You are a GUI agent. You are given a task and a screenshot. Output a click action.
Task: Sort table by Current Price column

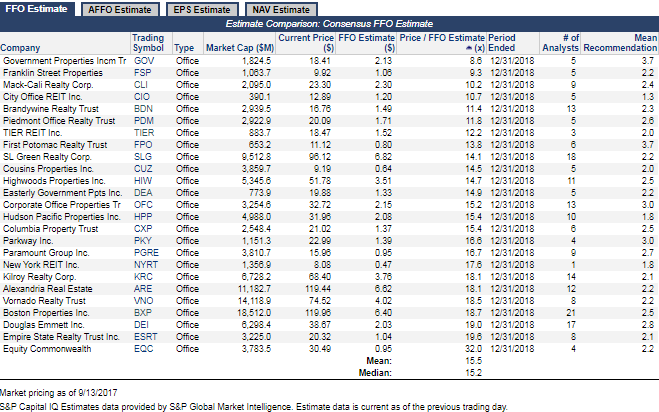coord(306,43)
